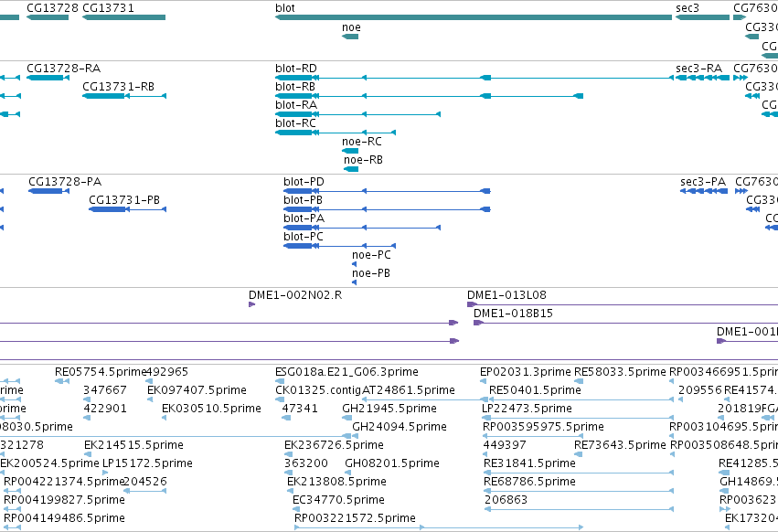The image size is (778, 532).
Task: Click the noe-PC protein label
Action: tap(371, 255)
